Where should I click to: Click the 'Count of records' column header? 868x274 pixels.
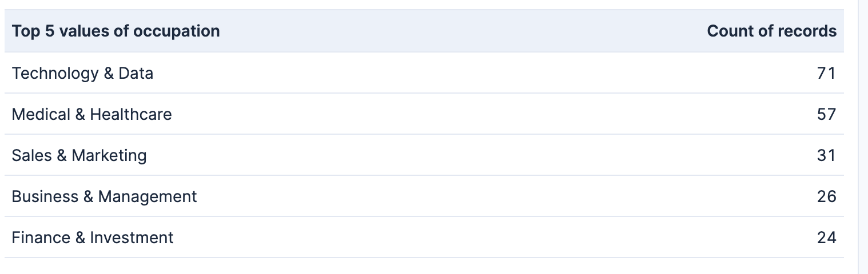click(771, 31)
